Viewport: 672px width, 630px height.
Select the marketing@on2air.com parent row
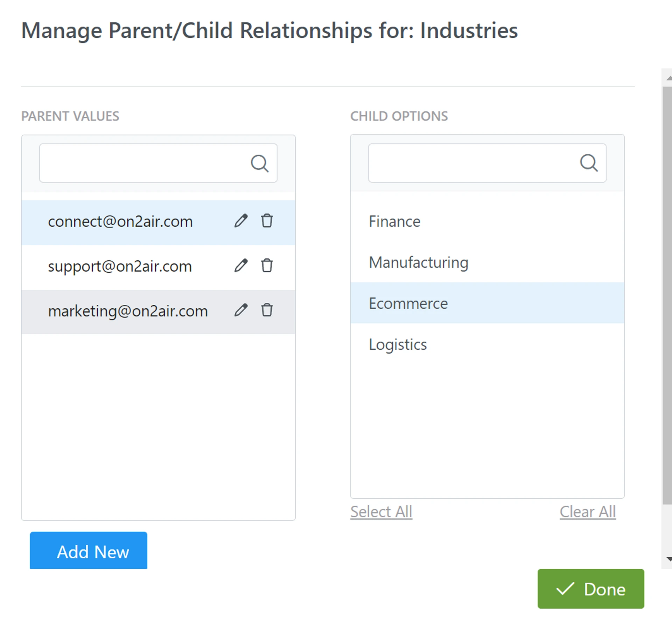[x=128, y=311]
